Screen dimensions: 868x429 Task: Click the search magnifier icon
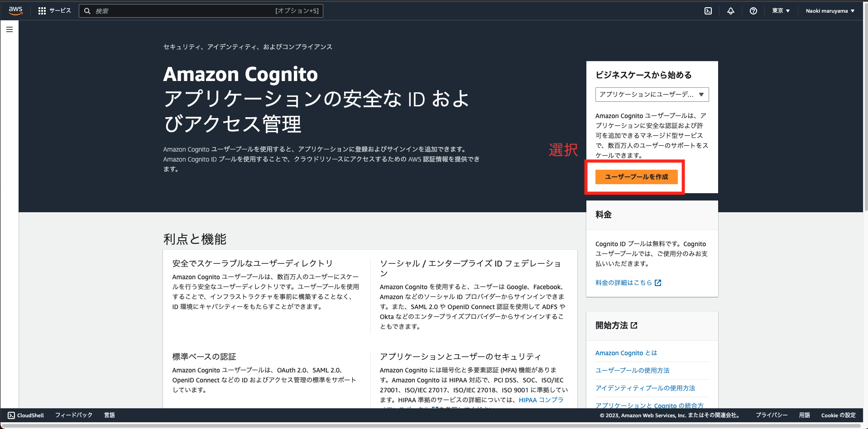87,10
